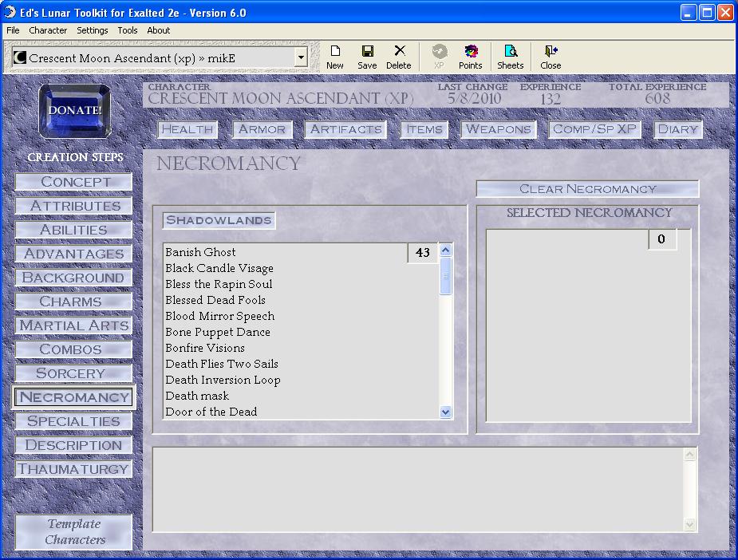Open the About menu
The image size is (738, 560).
(x=158, y=30)
